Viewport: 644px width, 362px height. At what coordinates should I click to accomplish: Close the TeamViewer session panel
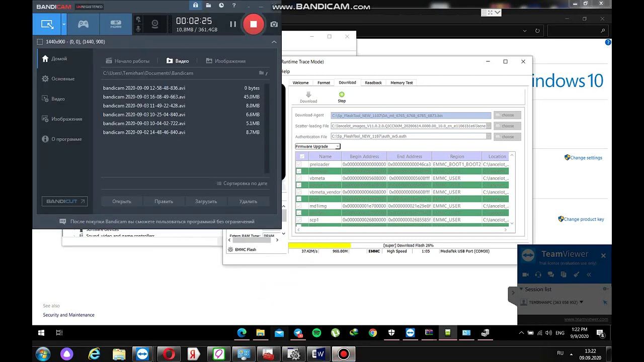[x=603, y=256]
